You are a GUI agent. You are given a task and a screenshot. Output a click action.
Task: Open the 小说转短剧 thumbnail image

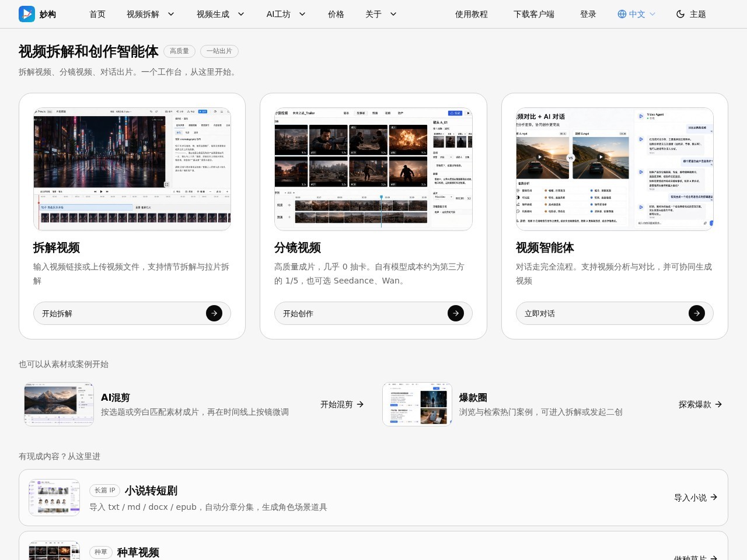pos(54,498)
